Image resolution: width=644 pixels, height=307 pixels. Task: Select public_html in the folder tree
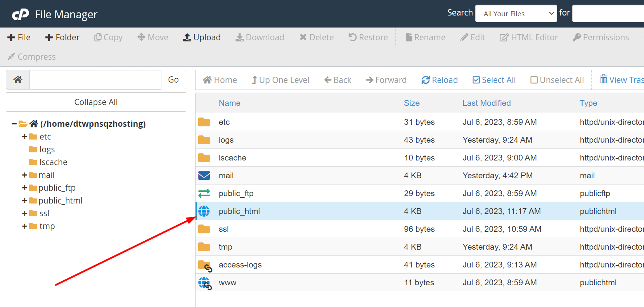coord(61,201)
